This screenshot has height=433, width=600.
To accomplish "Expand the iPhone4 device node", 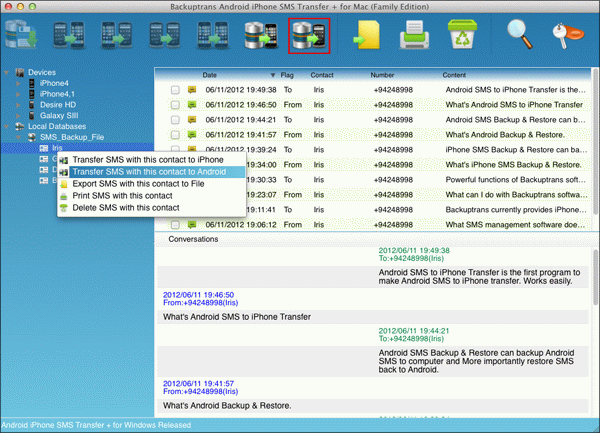I will 18,83.
